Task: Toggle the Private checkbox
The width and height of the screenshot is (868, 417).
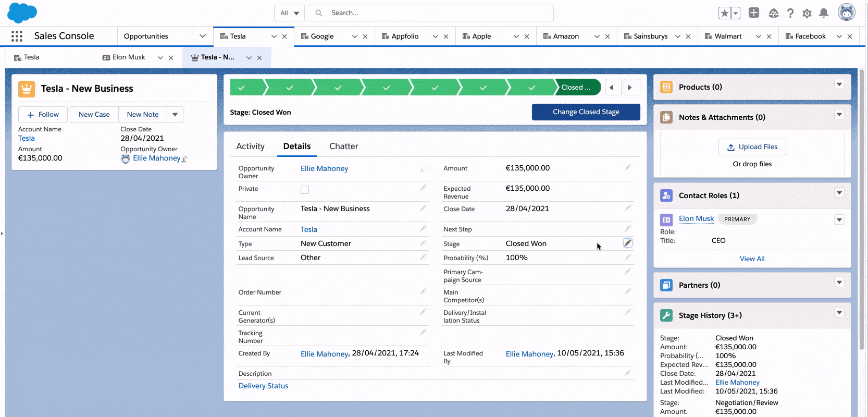Action: [305, 190]
